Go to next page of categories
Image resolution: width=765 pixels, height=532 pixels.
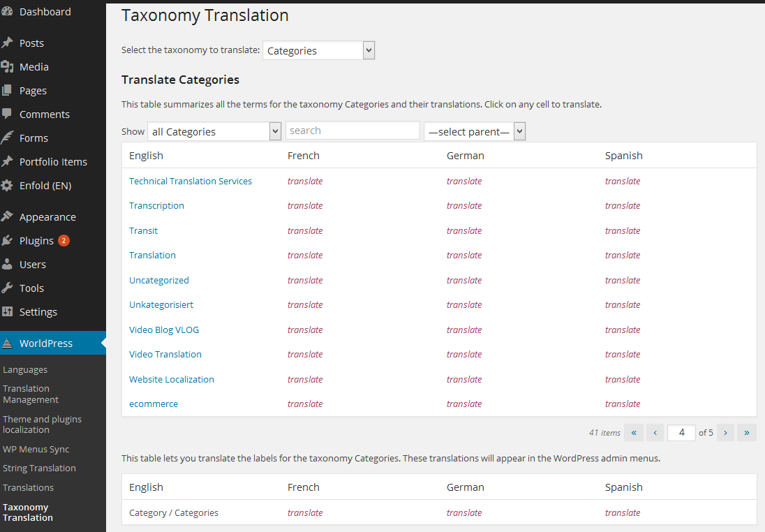point(725,432)
